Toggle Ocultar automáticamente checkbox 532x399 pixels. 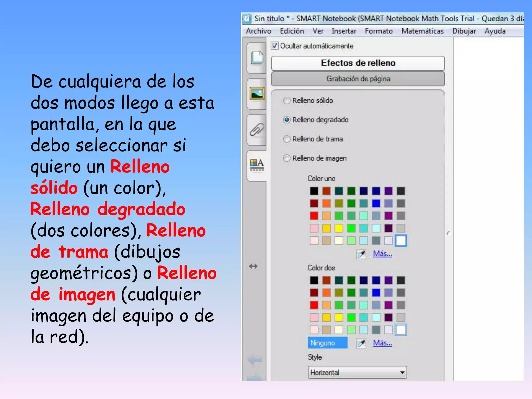coord(275,46)
